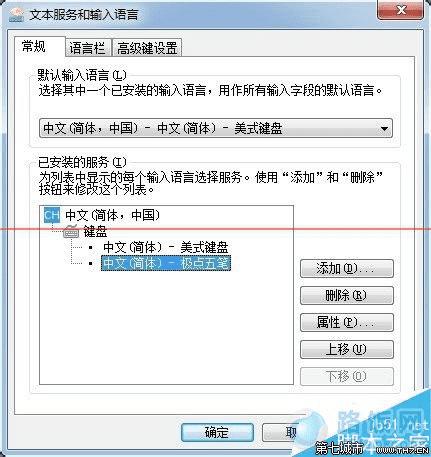The width and height of the screenshot is (431, 457).
Task: Select the default language combo box 中文(简体,中国)
Action: [216, 128]
